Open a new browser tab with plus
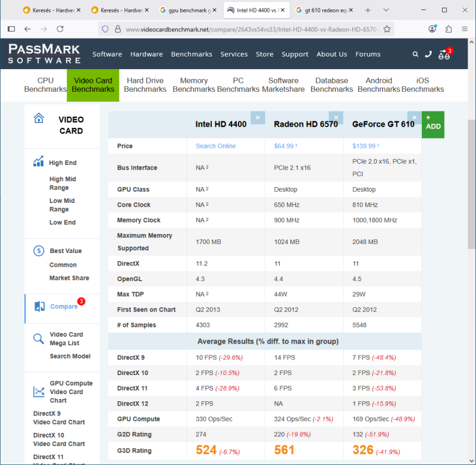476x465 pixels. pyautogui.click(x=368, y=10)
